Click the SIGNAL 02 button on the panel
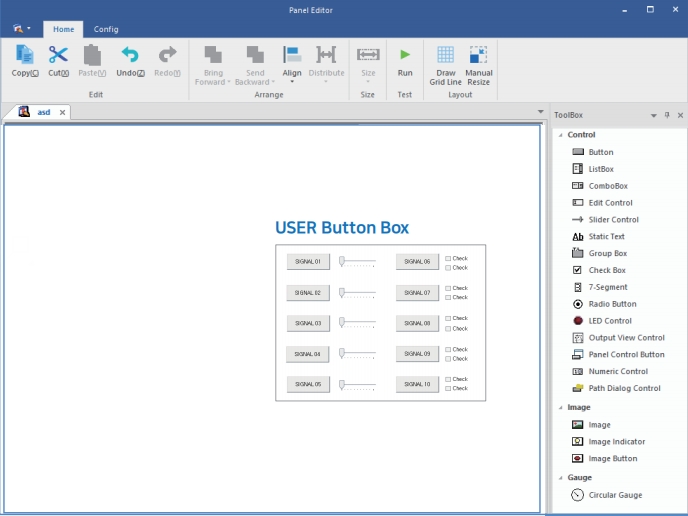Screen dimensions: 688x516 308,293
